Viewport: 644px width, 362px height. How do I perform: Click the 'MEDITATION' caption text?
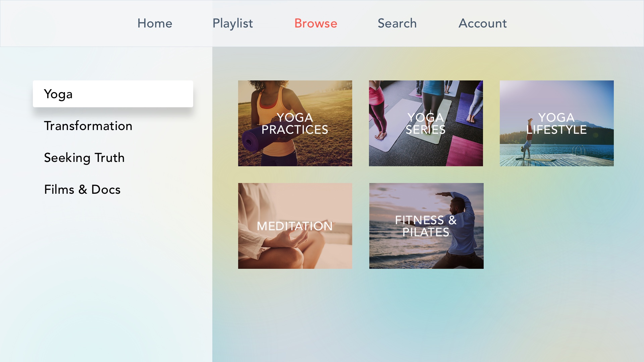tap(295, 226)
